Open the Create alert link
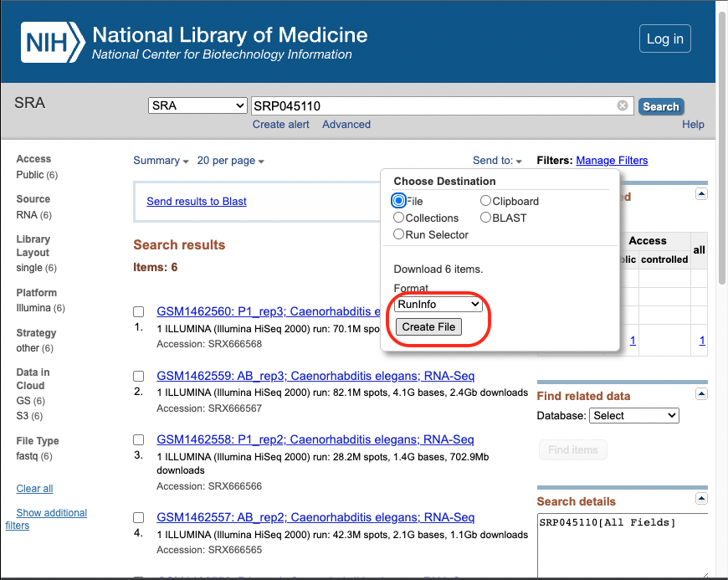728x580 pixels. click(x=281, y=125)
